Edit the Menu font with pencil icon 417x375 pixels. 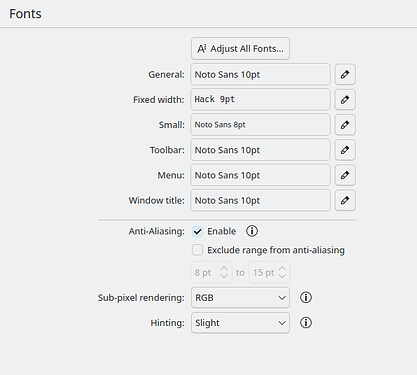[x=345, y=175]
